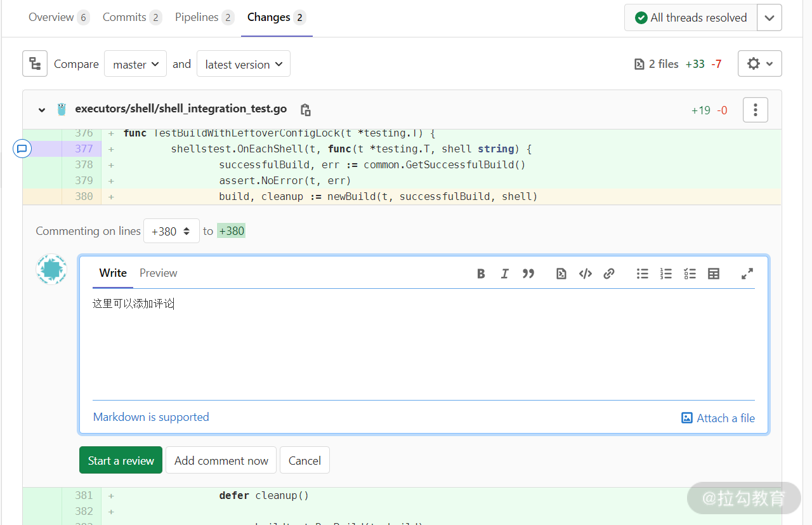This screenshot has height=525, width=812.
Task: Switch to the Preview tab in editor
Action: (159, 273)
